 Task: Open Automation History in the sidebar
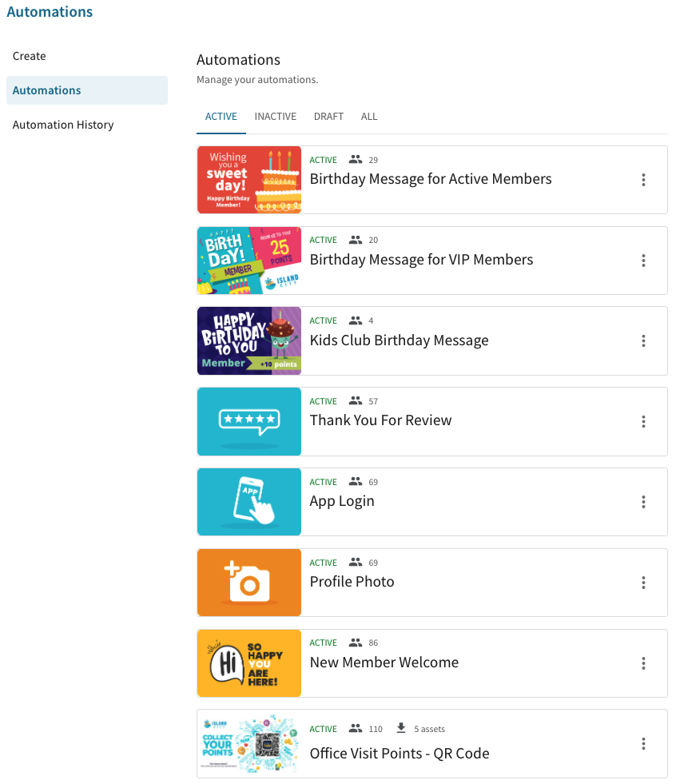click(x=63, y=125)
